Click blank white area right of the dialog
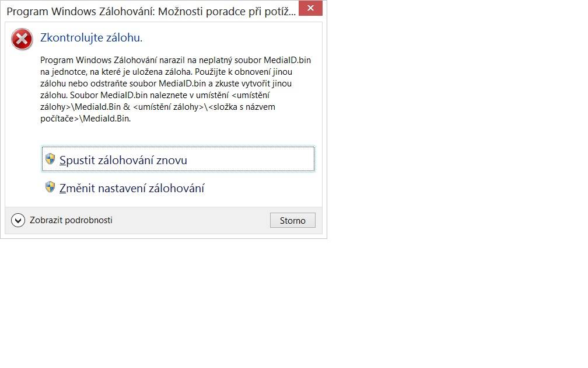Viewport: 588px width, 368px height. pos(450,150)
